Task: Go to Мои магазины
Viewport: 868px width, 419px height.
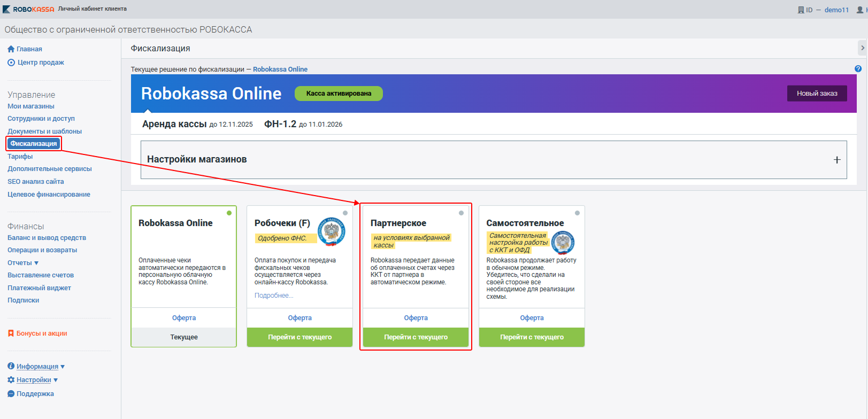Action: 31,106
